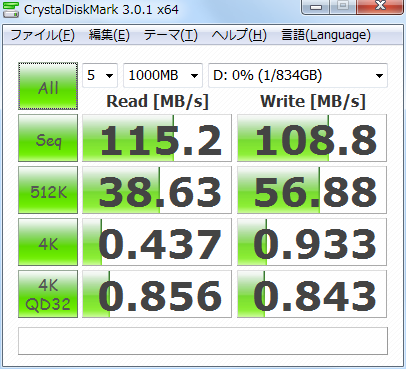Open the ヘルプ(H) menu
Viewport: 406px width, 369px height.
tap(239, 35)
